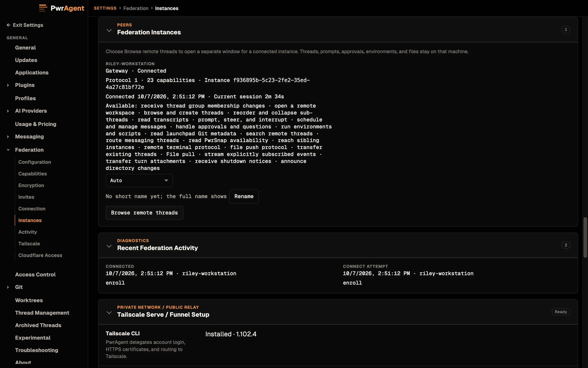The width and height of the screenshot is (588, 368).
Task: Open Archived Threads settings
Action: [38, 325]
